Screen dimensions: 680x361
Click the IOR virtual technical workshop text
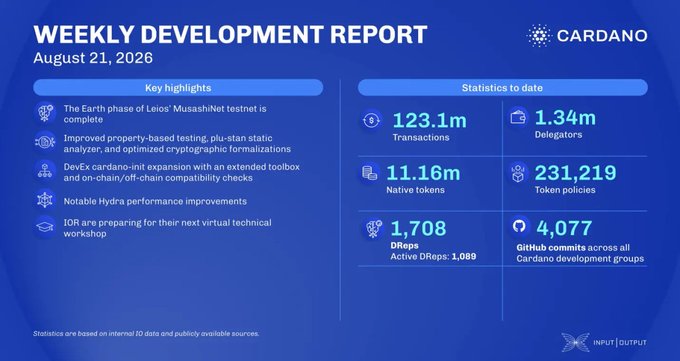167,228
